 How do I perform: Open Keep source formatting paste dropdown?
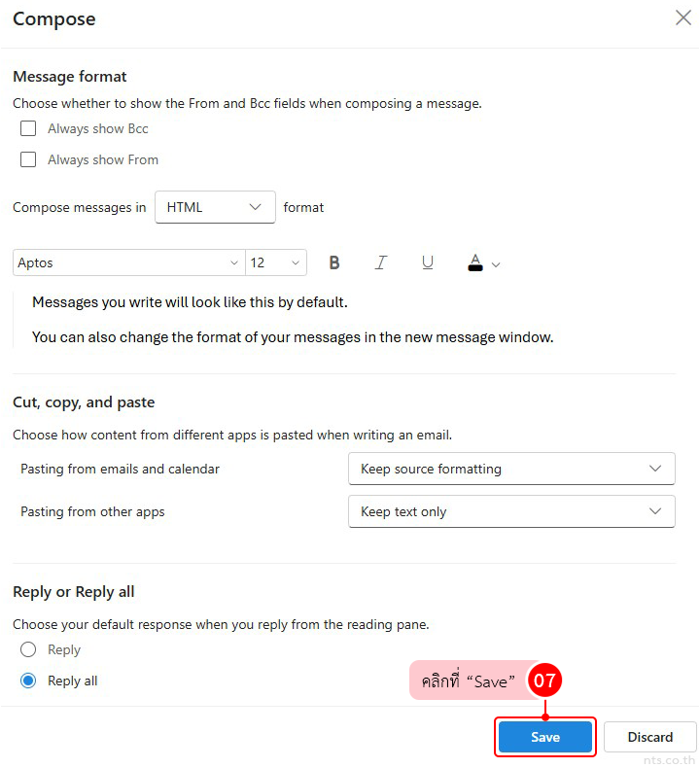(511, 469)
